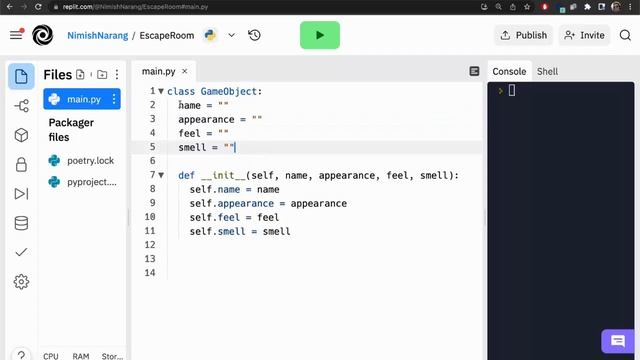Open the chat bubble button
This screenshot has height=360, width=640.
pyautogui.click(x=618, y=341)
